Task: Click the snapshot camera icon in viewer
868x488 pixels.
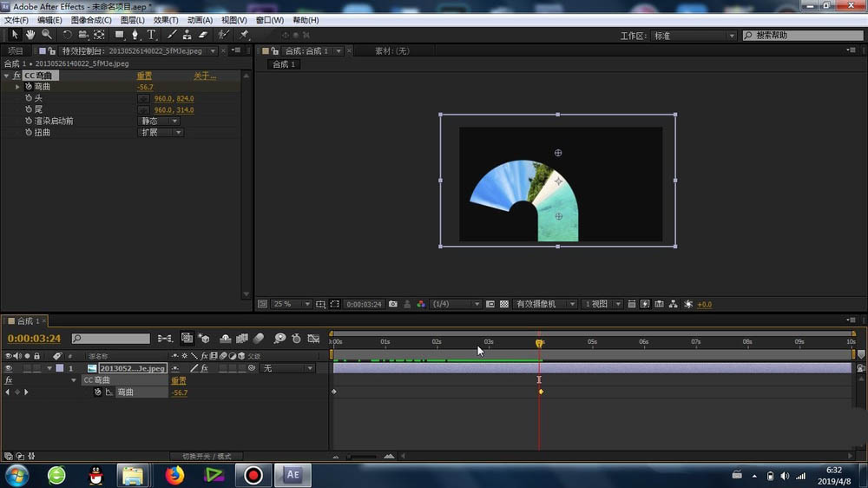Action: tap(393, 305)
